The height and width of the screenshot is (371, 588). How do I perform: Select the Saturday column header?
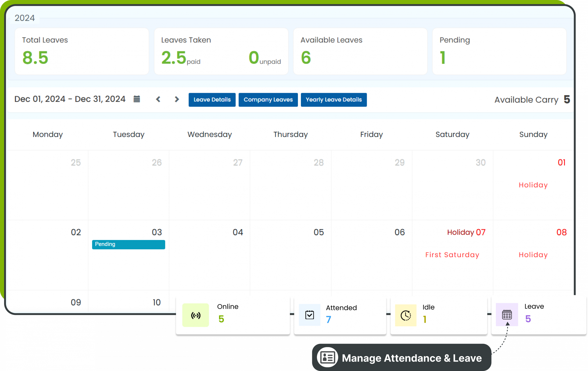pyautogui.click(x=452, y=134)
